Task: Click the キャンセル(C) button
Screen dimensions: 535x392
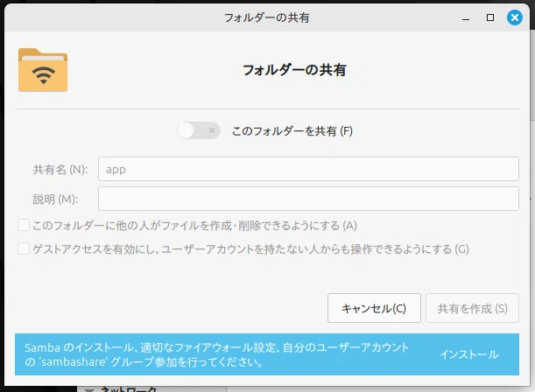Action: click(x=374, y=308)
